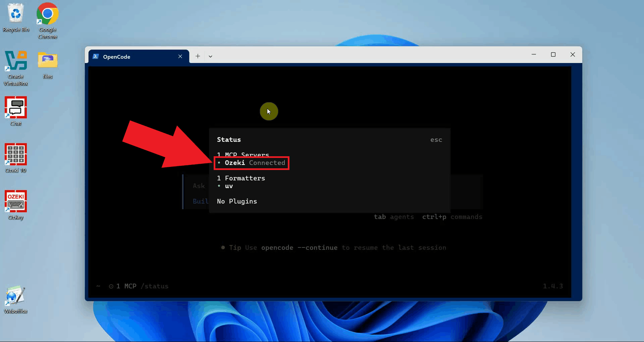Screen dimensions: 644x342
Task: Click the PowerShell icon in OpenCode tab
Action: (x=96, y=56)
